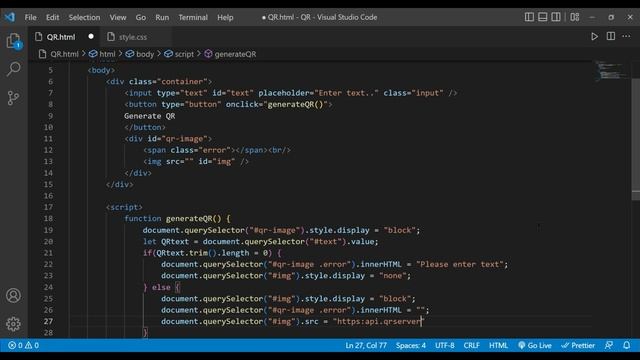The height and width of the screenshot is (360, 640).
Task: Open the File menu
Action: point(31,17)
